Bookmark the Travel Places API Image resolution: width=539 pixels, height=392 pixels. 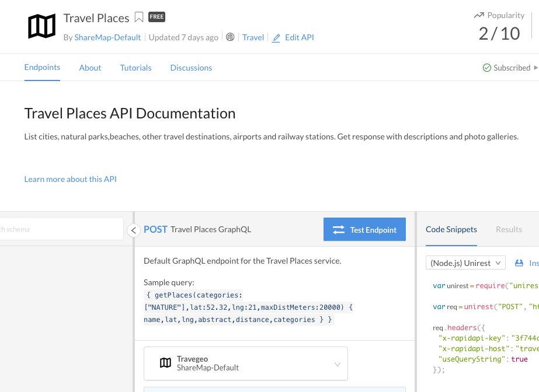pos(139,17)
